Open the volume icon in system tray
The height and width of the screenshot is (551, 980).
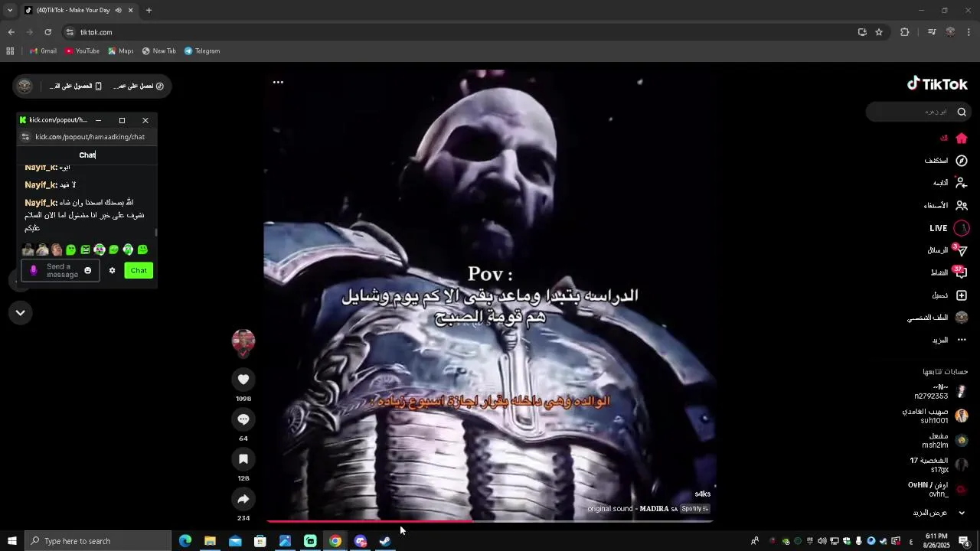[822, 541]
